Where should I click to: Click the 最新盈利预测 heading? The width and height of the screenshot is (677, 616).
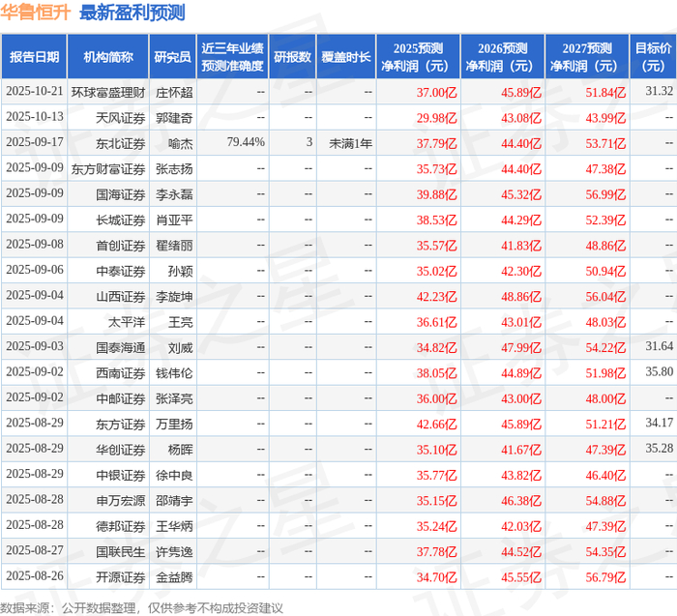point(132,13)
